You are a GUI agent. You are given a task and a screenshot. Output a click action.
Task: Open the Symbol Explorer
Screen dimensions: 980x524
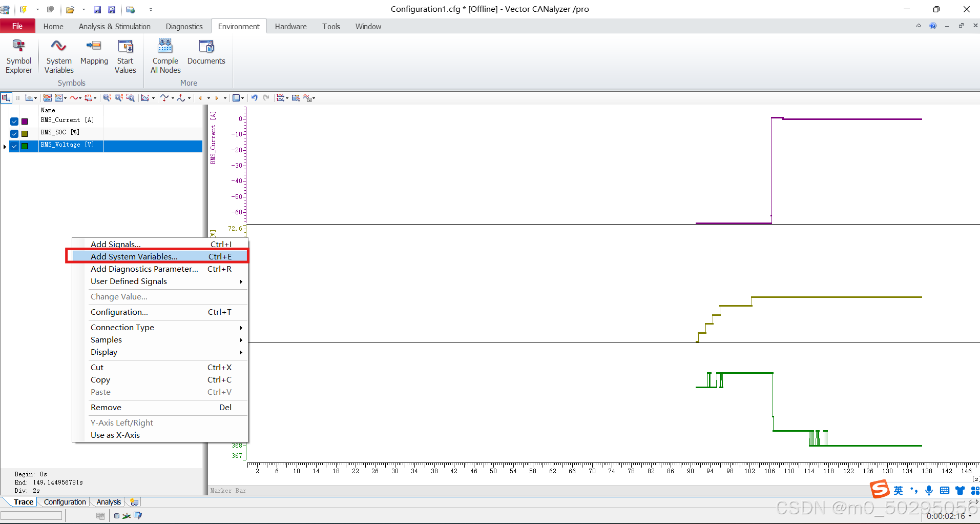(x=19, y=56)
